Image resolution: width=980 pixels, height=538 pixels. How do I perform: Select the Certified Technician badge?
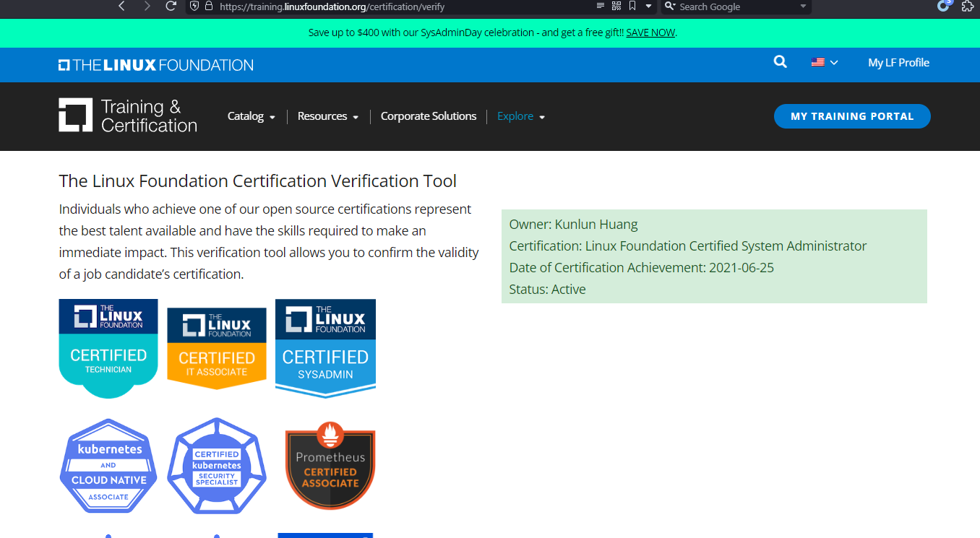pyautogui.click(x=108, y=348)
